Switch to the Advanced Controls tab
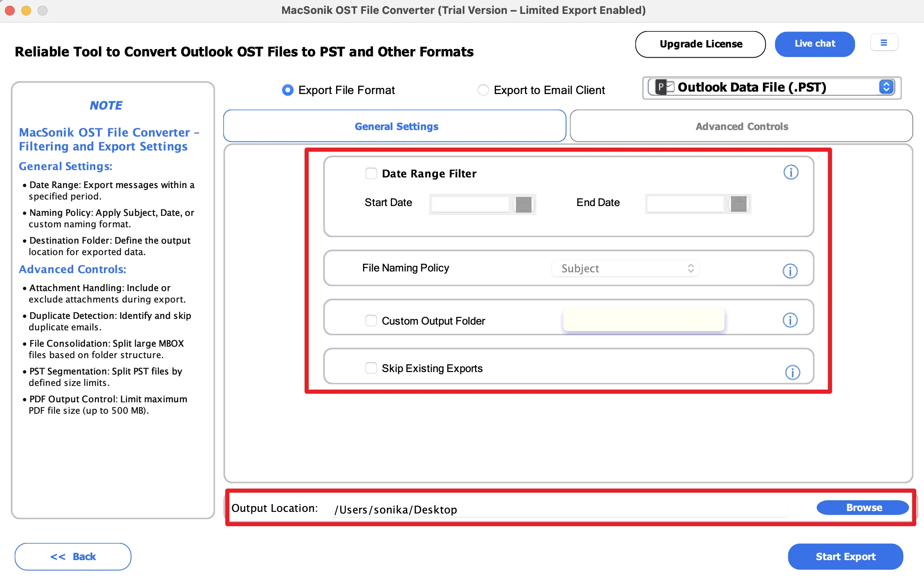Viewport: 924px width, 583px height. [x=741, y=126]
